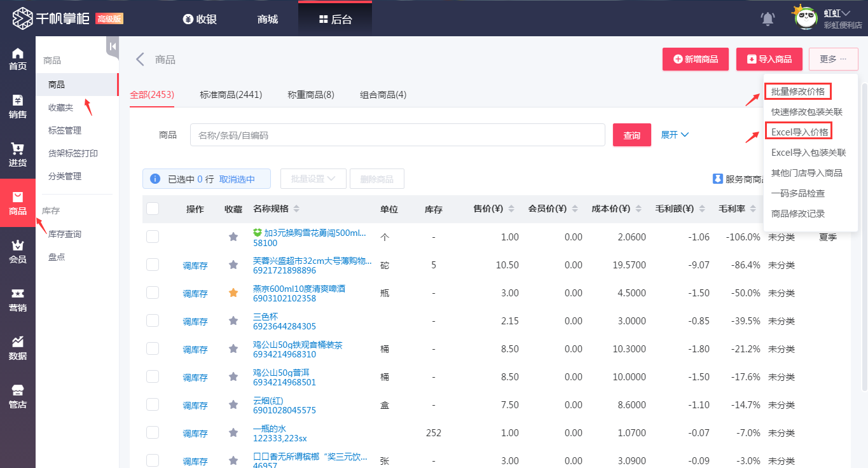Expand the 展开 advanced search filters
Screen dimensions: 868x468
(x=675, y=135)
